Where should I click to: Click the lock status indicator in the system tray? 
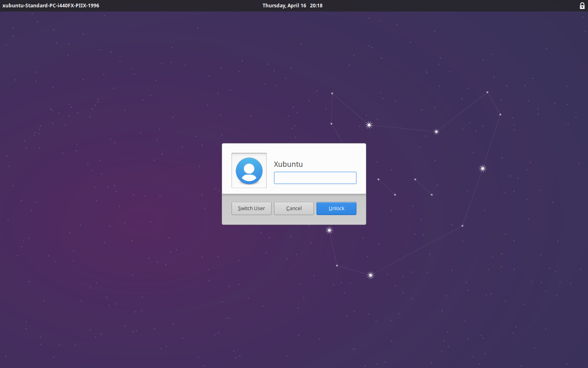click(x=581, y=6)
